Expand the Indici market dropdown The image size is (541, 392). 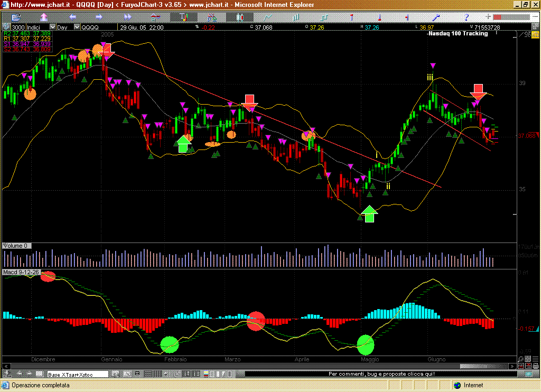52,27
